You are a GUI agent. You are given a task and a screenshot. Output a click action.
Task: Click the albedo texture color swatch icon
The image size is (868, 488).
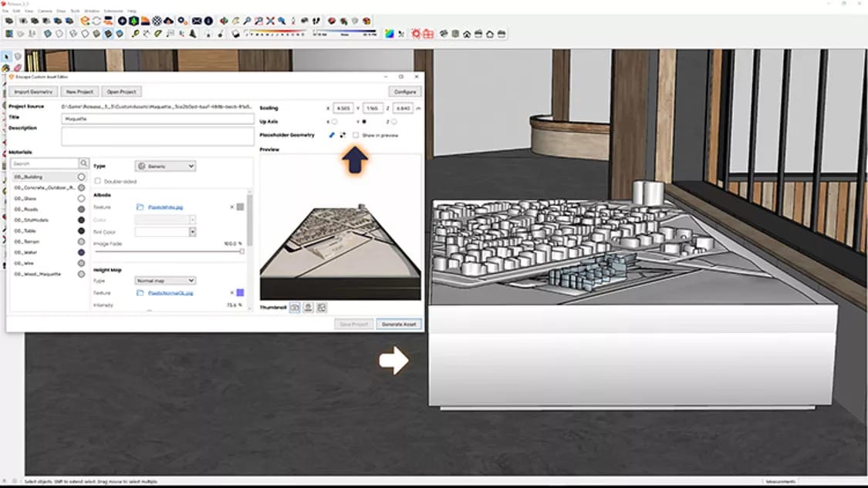(x=239, y=207)
